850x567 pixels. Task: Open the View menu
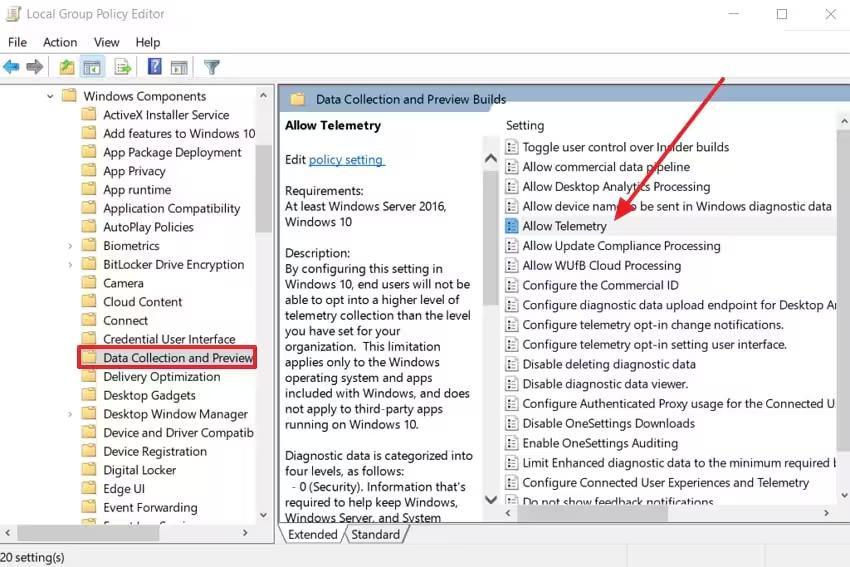coord(107,42)
